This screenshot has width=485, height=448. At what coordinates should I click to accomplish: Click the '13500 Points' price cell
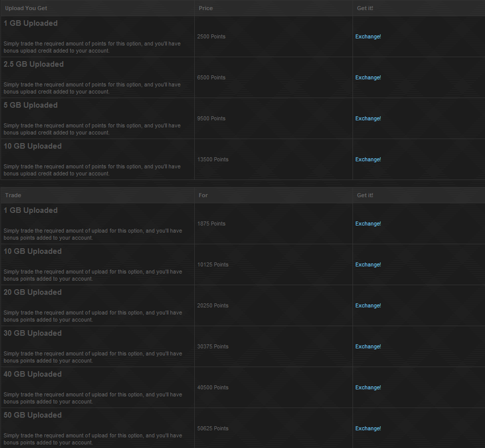pyautogui.click(x=274, y=160)
